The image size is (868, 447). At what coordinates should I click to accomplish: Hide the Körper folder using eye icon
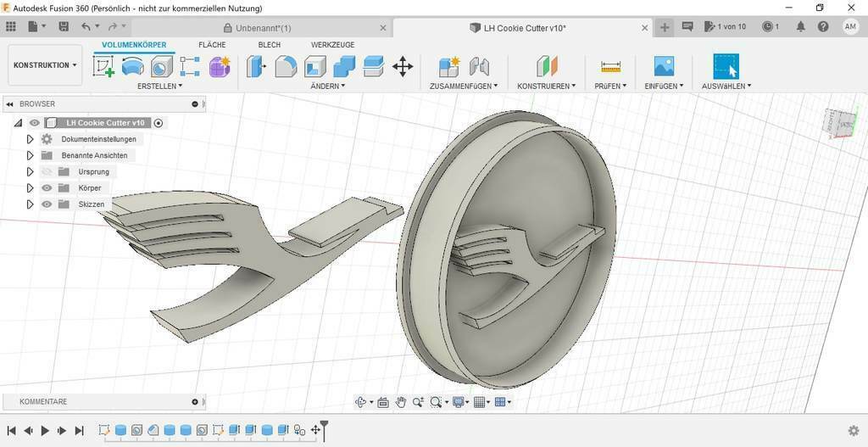point(47,188)
